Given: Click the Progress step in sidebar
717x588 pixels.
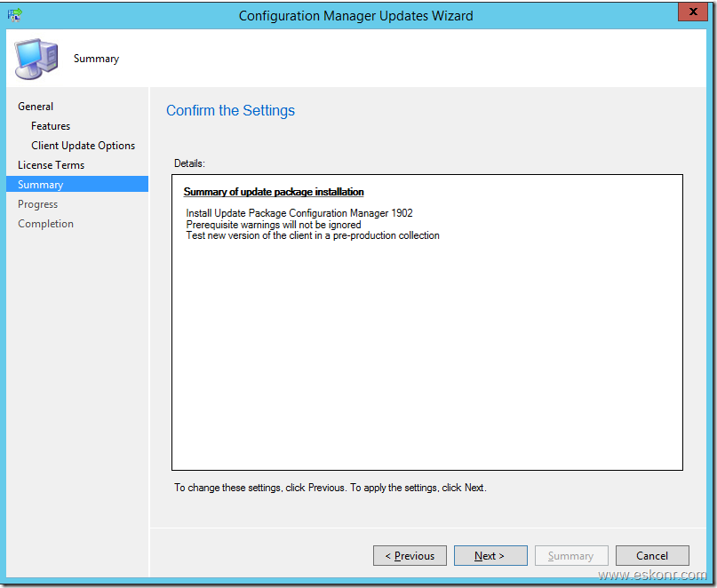Looking at the screenshot, I should pos(38,204).
